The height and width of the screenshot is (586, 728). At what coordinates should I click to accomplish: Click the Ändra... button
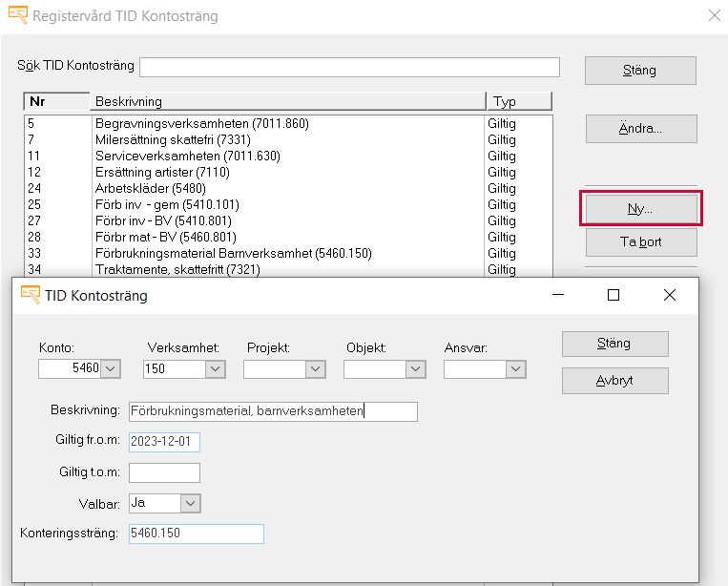coord(641,129)
